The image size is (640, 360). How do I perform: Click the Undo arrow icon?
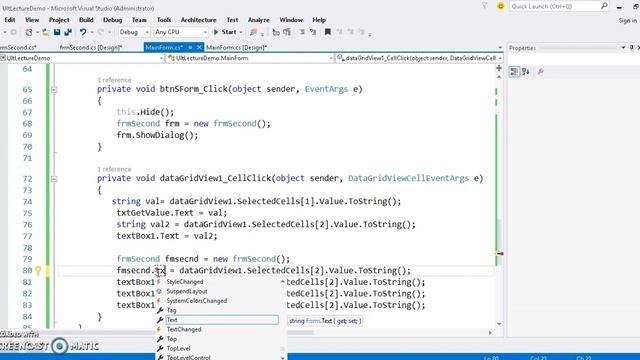pos(83,32)
